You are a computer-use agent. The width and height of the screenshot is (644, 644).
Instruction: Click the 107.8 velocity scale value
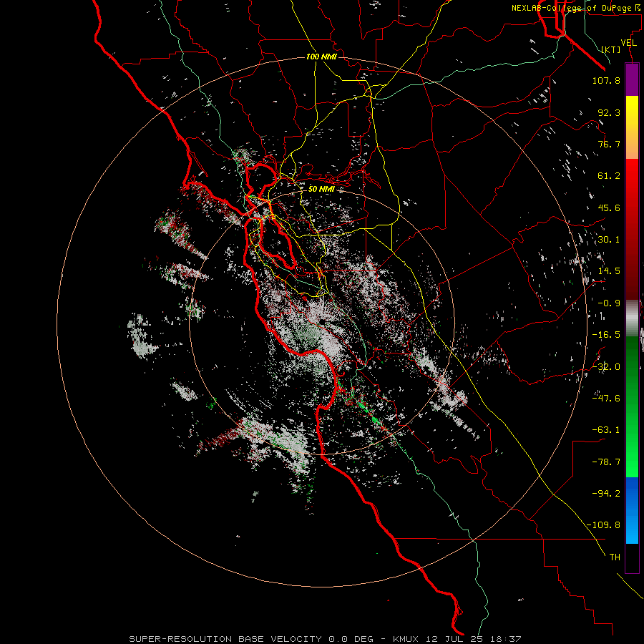coord(606,80)
